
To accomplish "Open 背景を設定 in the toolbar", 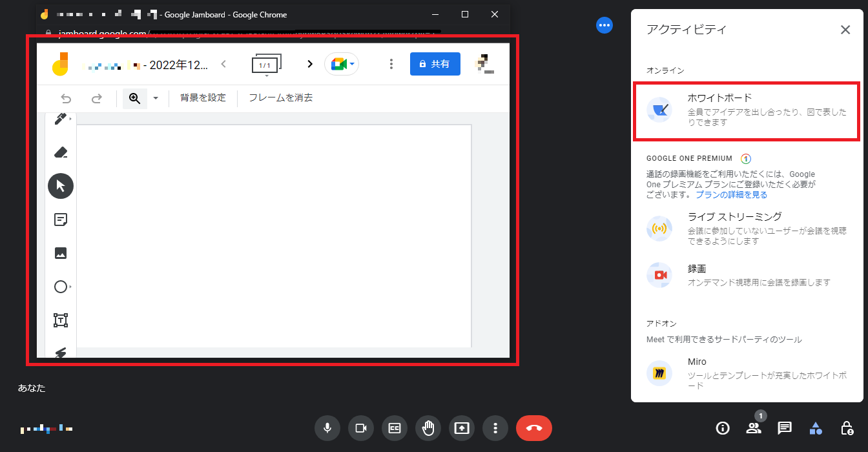I will pos(203,98).
